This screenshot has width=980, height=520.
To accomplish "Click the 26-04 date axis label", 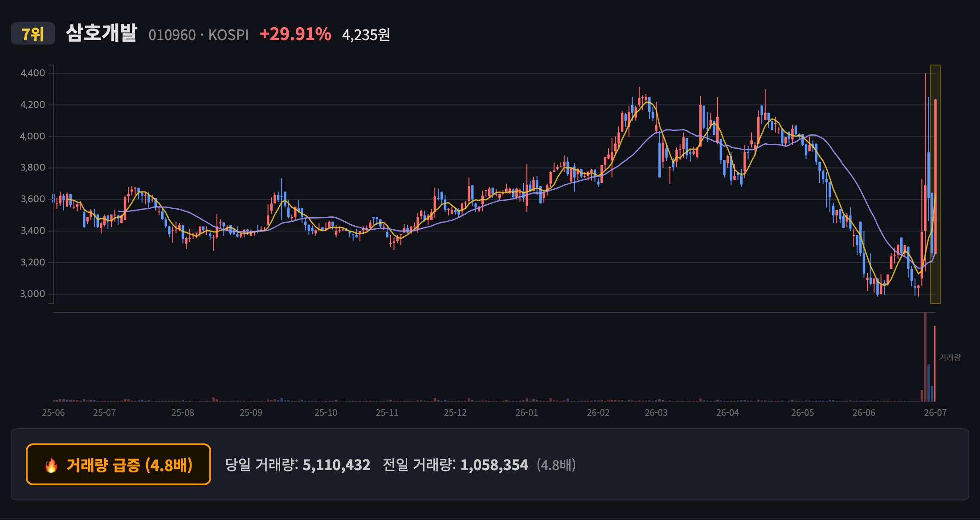I will point(727,413).
